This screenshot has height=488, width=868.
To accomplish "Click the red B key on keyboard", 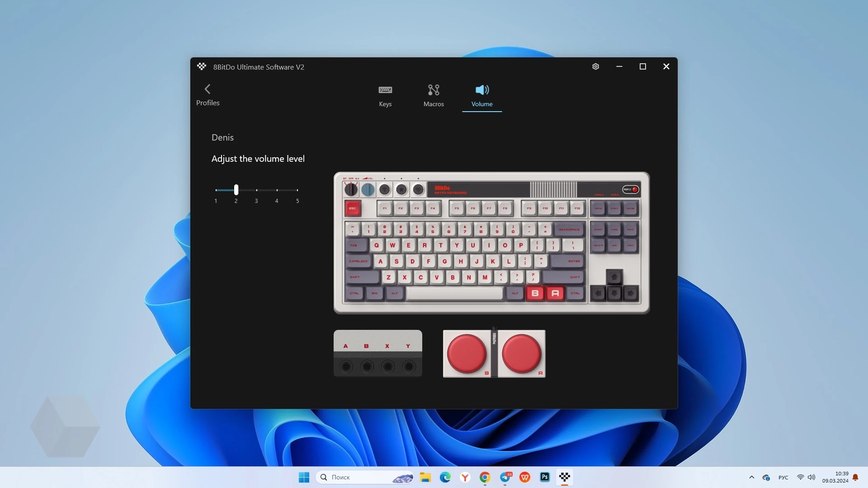I will pyautogui.click(x=535, y=293).
